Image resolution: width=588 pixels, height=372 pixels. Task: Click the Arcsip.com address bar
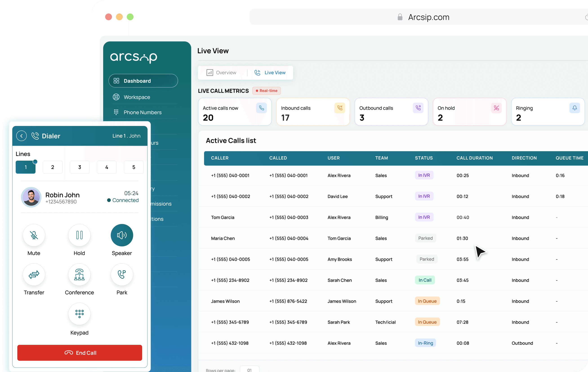coord(419,17)
